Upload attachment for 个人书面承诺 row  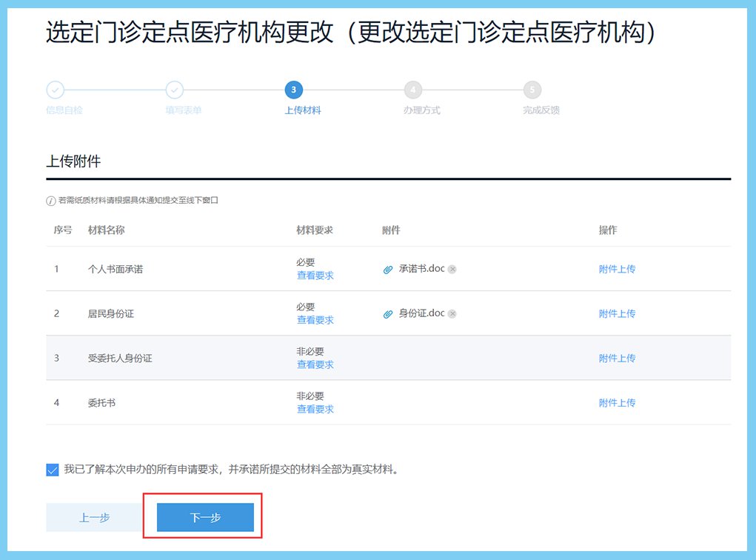pos(617,269)
